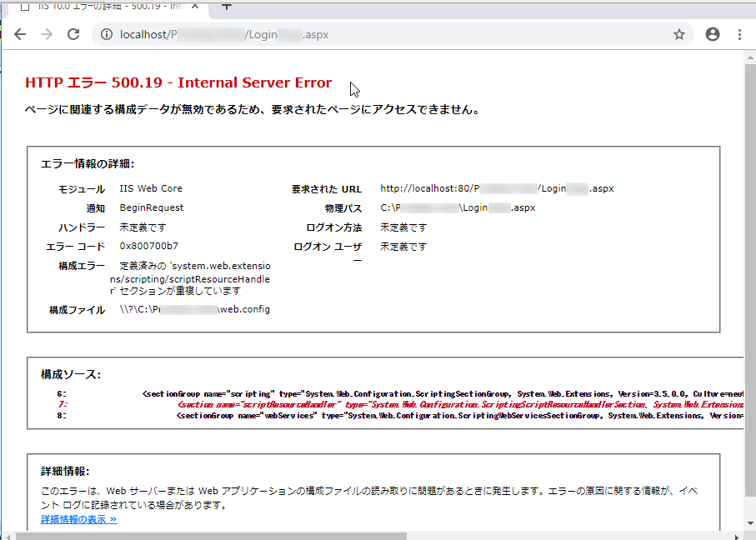Click the horizontal scrollbar thumb
This screenshot has width=756, height=540.
click(208, 535)
